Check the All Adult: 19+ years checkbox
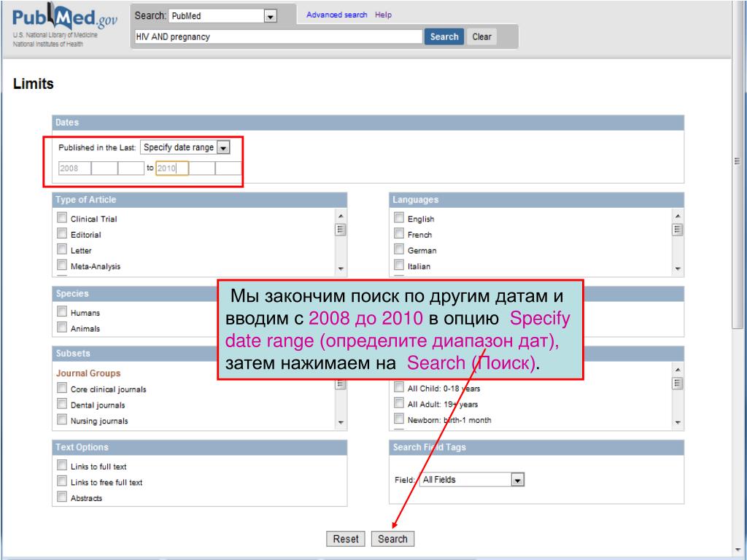747x560 pixels. [399, 402]
